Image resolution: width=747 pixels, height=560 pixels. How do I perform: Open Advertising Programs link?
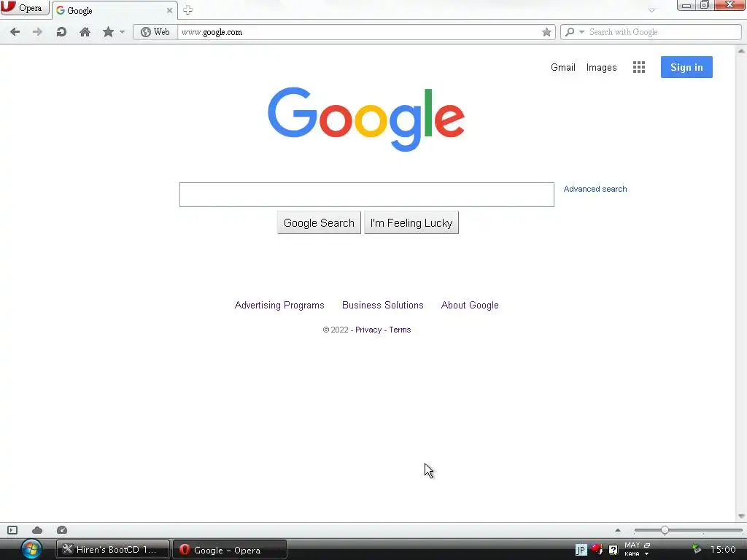279,306
